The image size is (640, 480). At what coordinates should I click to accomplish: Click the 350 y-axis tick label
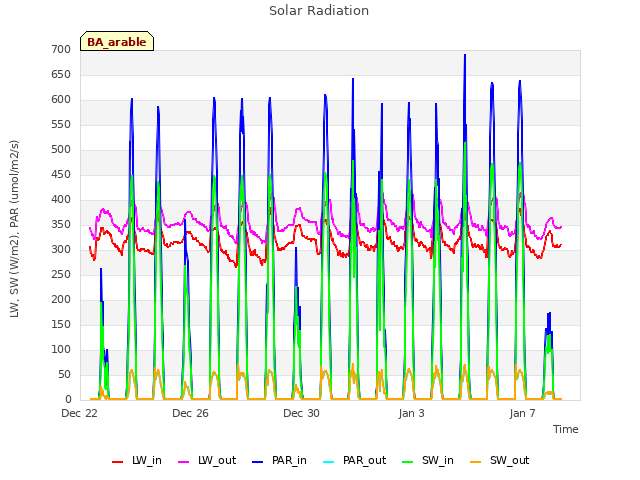tap(61, 224)
